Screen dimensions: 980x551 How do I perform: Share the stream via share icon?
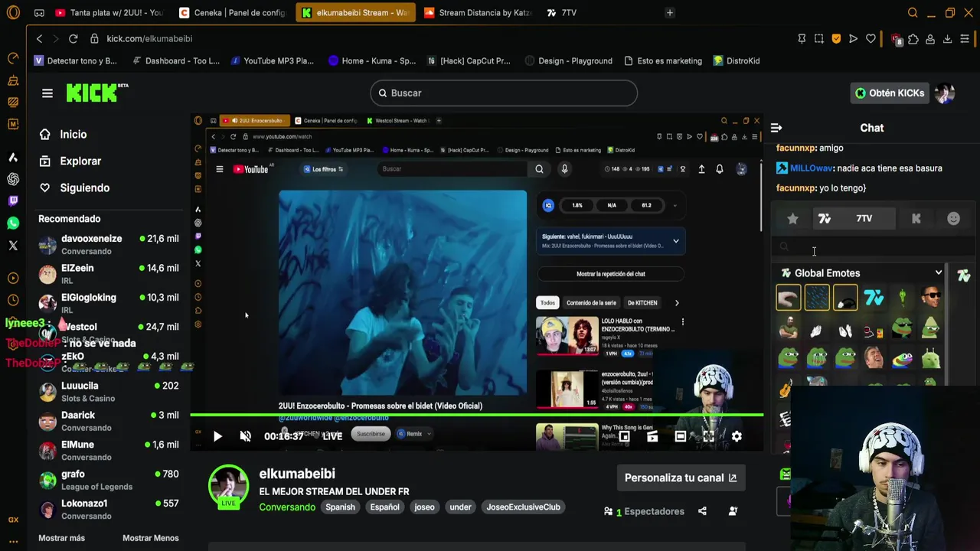click(x=702, y=511)
